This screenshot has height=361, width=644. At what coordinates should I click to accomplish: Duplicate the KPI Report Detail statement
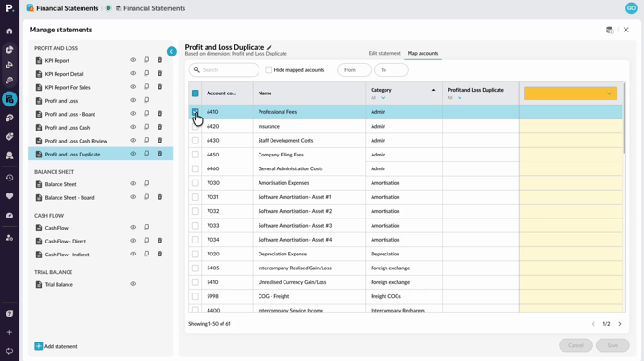pyautogui.click(x=146, y=73)
